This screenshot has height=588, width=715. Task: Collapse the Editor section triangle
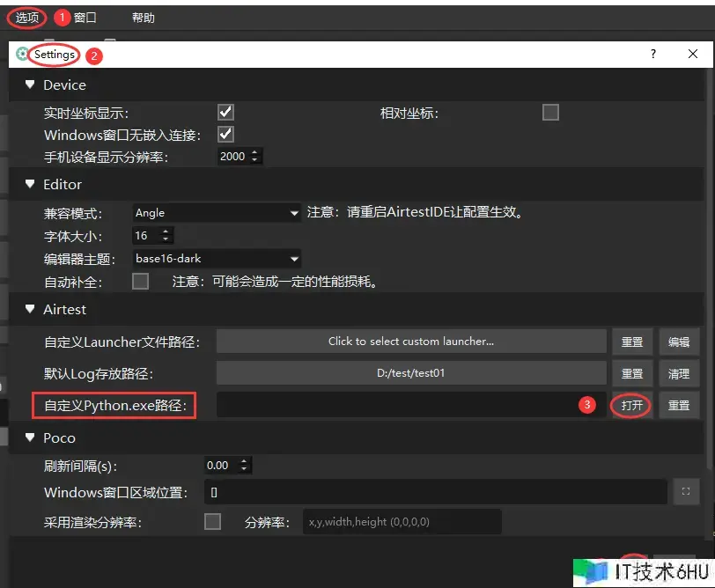(30, 185)
